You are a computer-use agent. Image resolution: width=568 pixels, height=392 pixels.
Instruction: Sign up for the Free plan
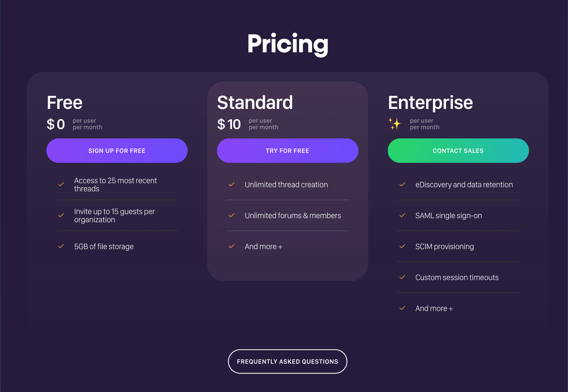[117, 151]
